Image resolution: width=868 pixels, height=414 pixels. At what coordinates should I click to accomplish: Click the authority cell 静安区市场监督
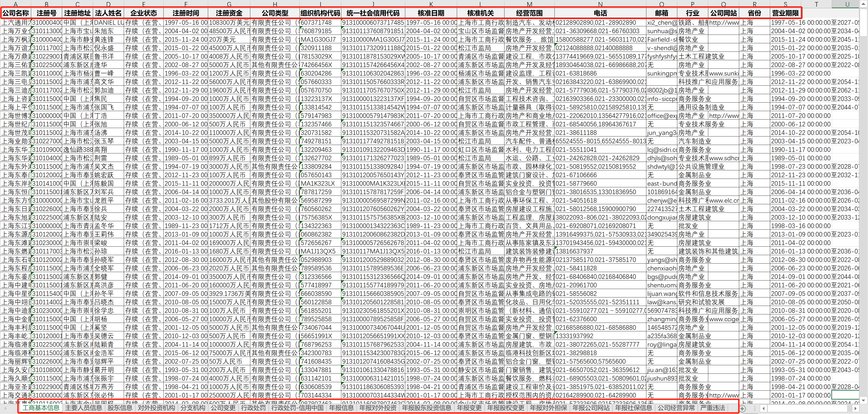[480, 370]
